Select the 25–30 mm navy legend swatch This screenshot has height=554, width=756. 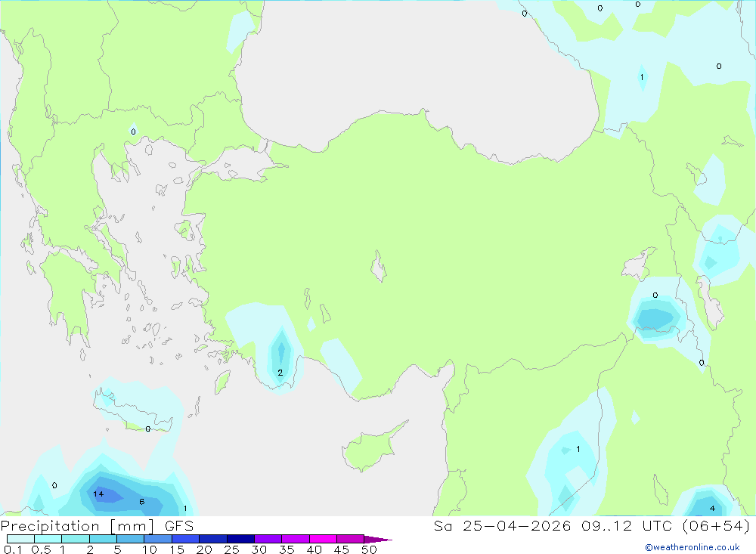(240, 539)
